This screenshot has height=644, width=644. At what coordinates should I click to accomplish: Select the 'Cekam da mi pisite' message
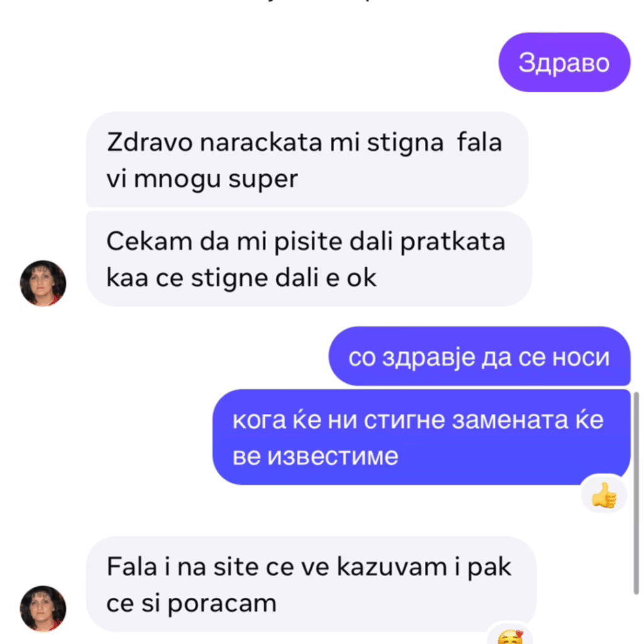click(x=309, y=259)
